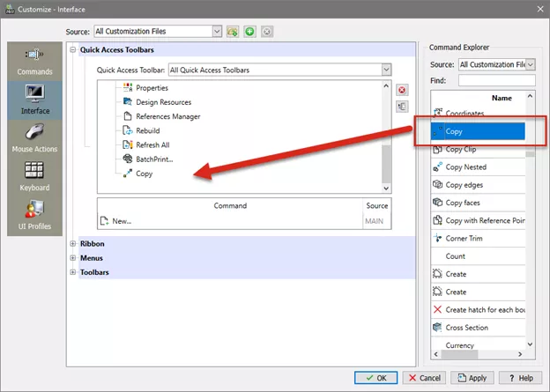Collapse the Quick Access Toolbars section
This screenshot has height=392, width=550.
[x=72, y=50]
